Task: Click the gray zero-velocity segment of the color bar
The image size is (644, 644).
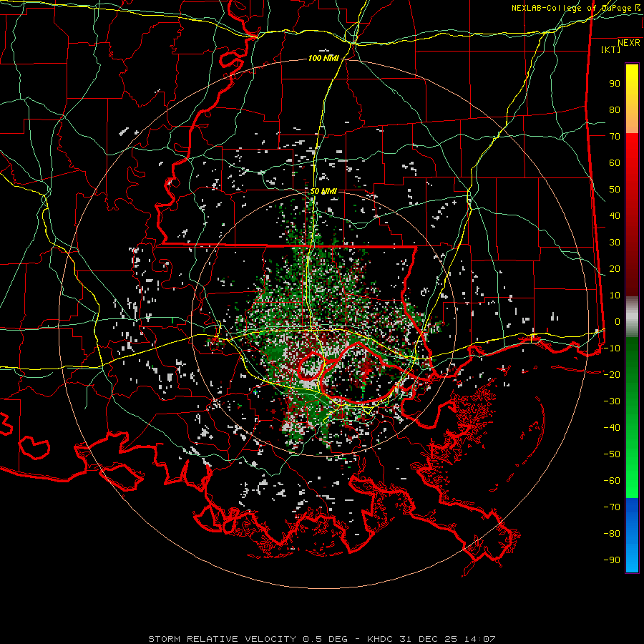Action: pos(632,317)
